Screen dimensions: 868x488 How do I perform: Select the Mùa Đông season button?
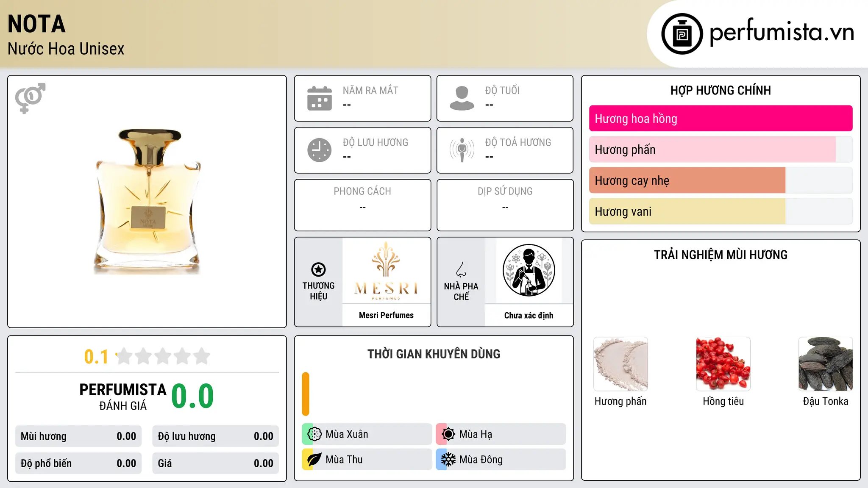coord(501,460)
